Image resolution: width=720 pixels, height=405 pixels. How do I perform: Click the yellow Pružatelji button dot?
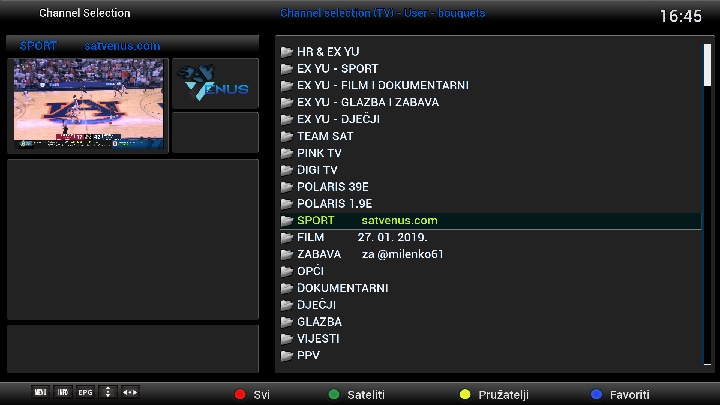pos(465,394)
